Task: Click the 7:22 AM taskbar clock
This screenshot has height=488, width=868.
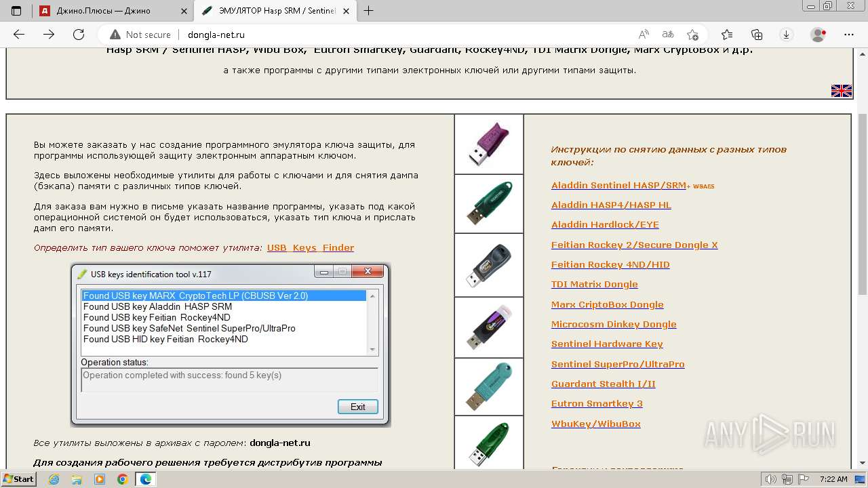Action: pos(833,479)
